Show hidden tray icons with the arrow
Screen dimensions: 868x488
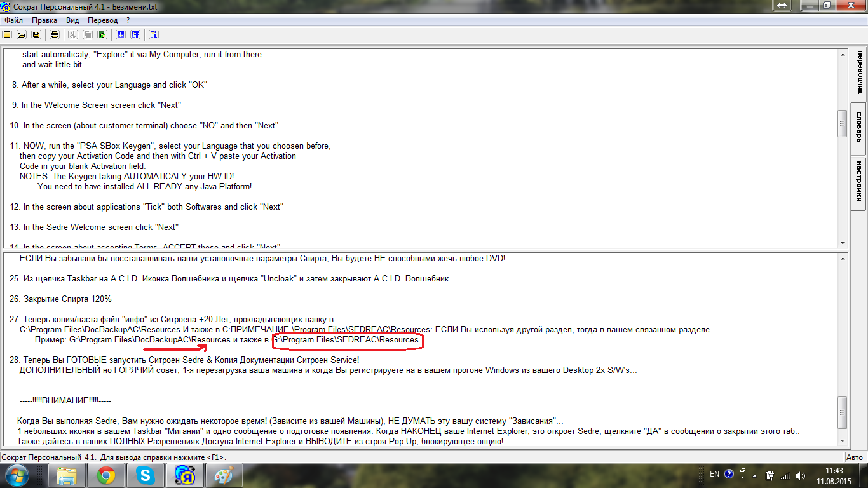pyautogui.click(x=755, y=475)
